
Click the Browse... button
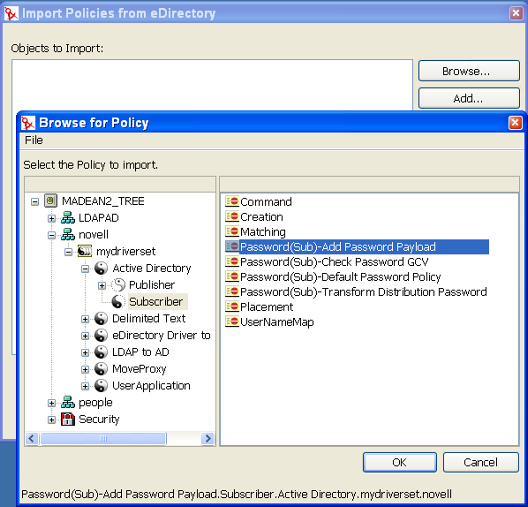click(x=469, y=71)
